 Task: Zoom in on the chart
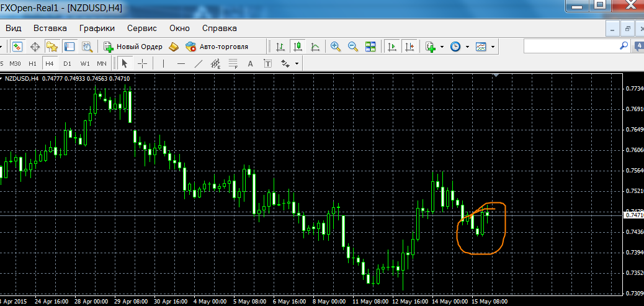(336, 47)
